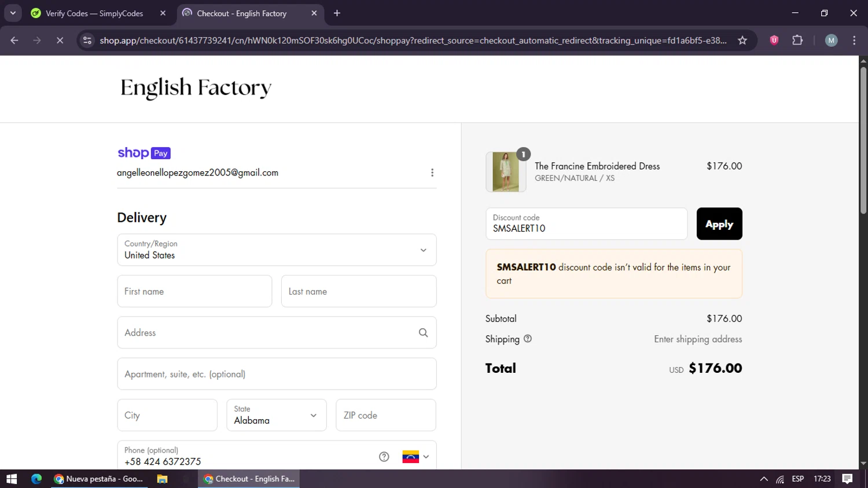
Task: Open Windows notification center
Action: [x=848, y=479]
